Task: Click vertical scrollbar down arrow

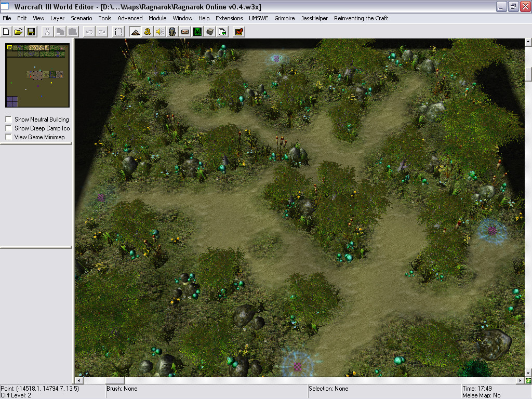Action: pos(528,373)
